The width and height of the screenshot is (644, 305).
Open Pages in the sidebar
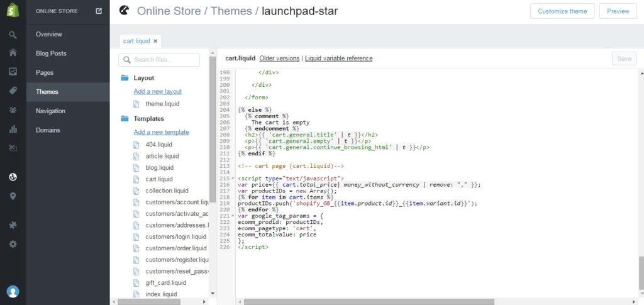(45, 73)
